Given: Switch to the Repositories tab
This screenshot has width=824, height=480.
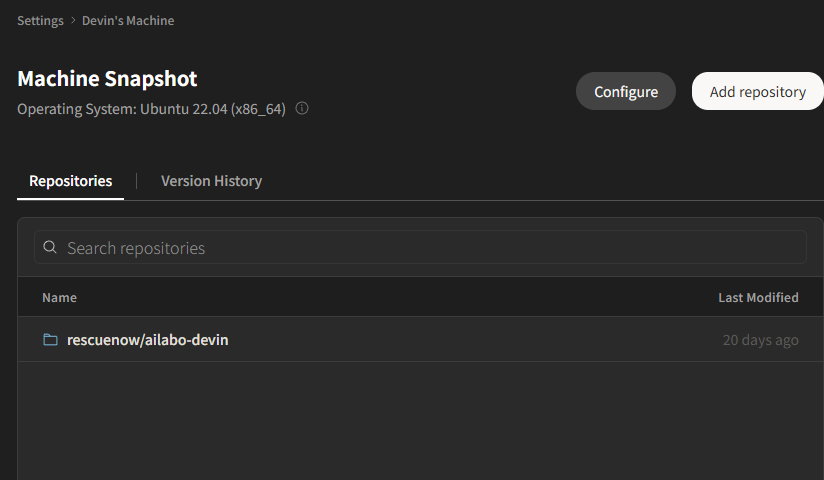Looking at the screenshot, I should point(70,181).
